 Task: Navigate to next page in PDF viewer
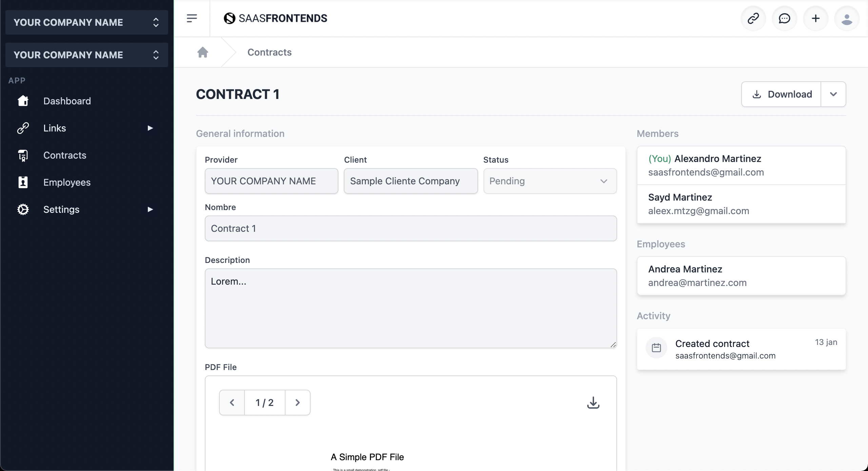[x=297, y=403]
